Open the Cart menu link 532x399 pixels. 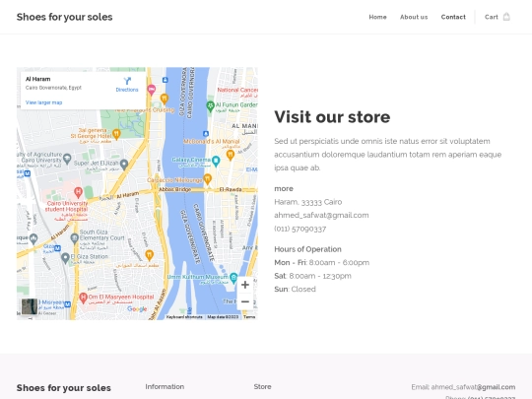tap(491, 17)
